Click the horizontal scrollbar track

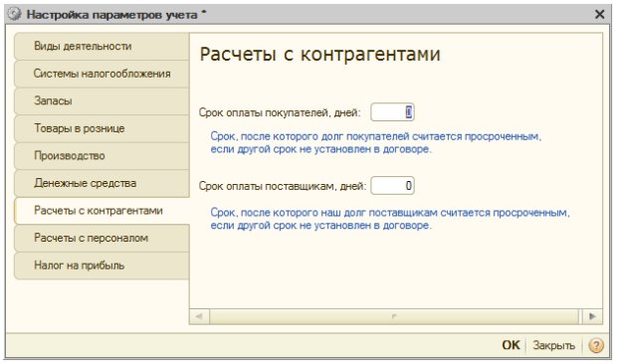tap(394, 316)
